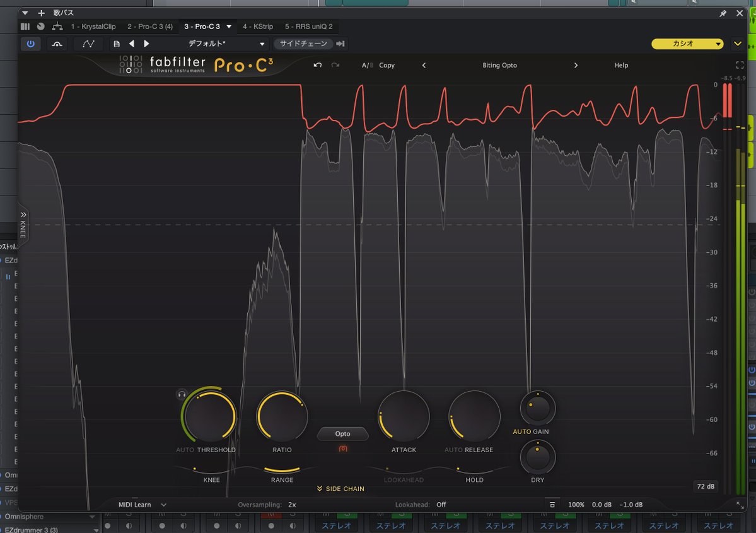The height and width of the screenshot is (533, 756).
Task: Click the 0.0 dB value in the bottom bar
Action: [x=602, y=505]
